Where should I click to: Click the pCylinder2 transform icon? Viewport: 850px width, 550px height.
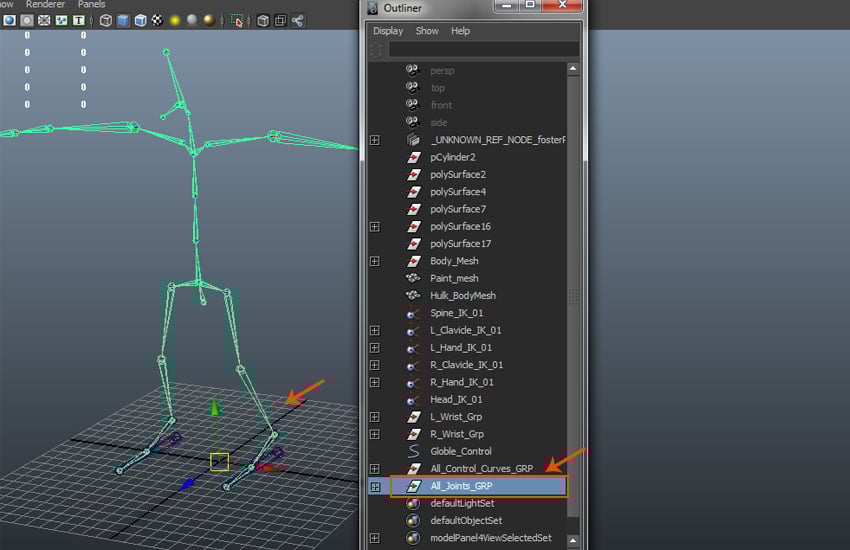412,157
